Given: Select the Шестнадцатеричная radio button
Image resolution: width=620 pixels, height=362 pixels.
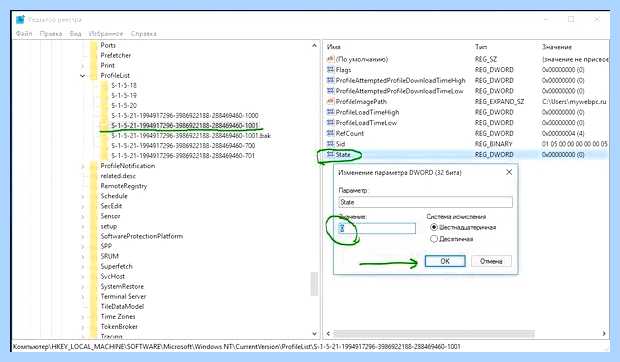Looking at the screenshot, I should pos(434,227).
